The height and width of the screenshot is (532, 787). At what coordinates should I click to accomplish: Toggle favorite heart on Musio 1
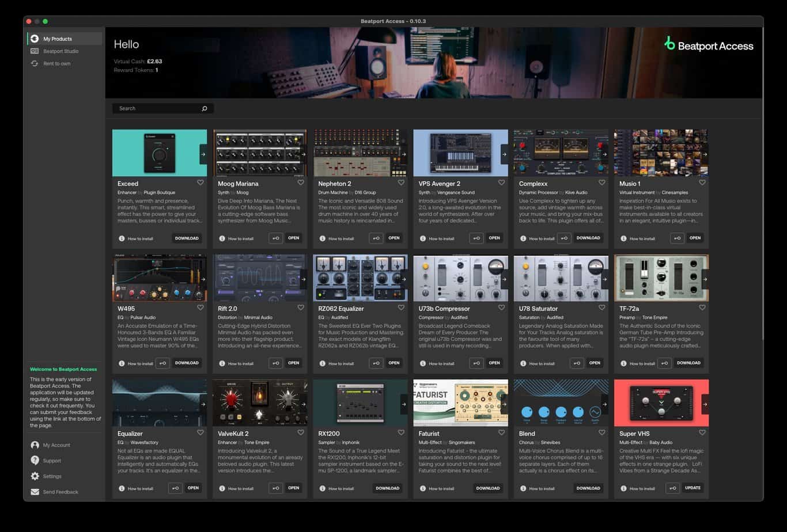702,183
